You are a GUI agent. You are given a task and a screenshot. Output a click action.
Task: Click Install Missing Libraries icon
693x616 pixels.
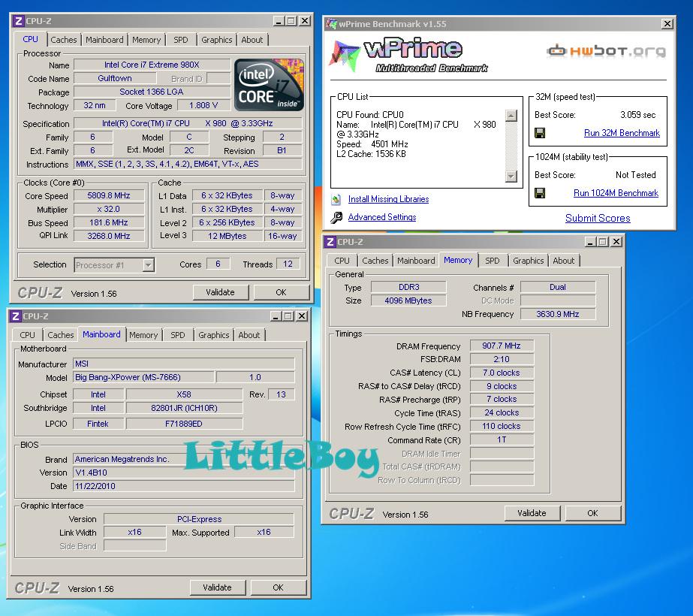(336, 199)
